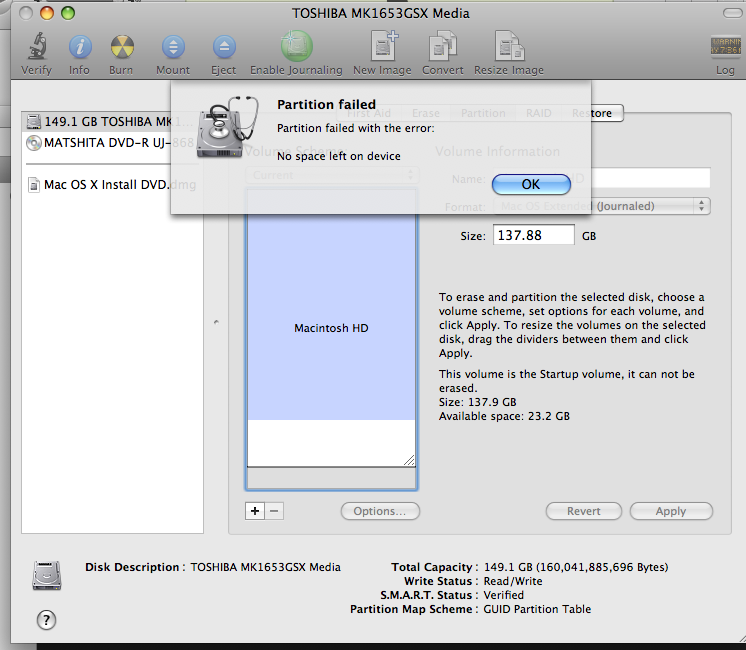The image size is (746, 650).
Task: Click the 'Available space: 23.2 GB' text
Action: (504, 416)
